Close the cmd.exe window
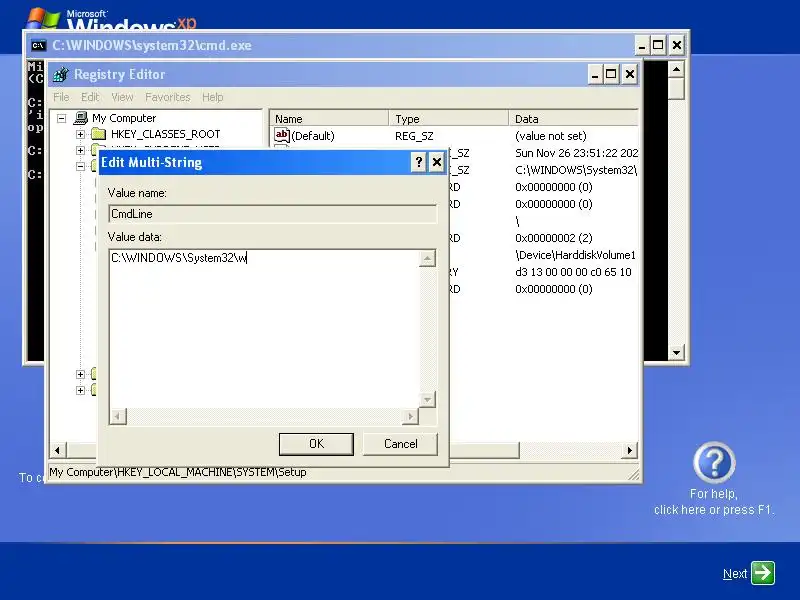This screenshot has height=600, width=800. 677,45
